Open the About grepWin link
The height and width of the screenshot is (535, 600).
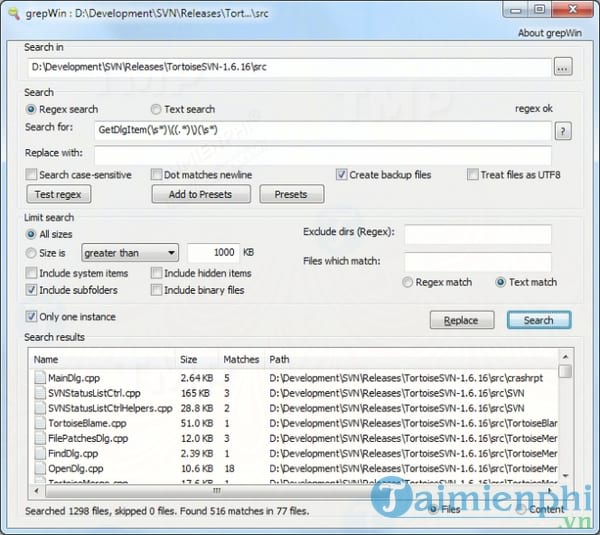544,33
